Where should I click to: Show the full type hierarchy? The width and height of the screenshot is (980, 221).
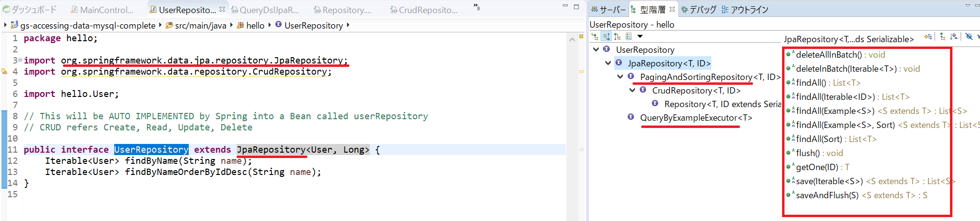click(595, 37)
